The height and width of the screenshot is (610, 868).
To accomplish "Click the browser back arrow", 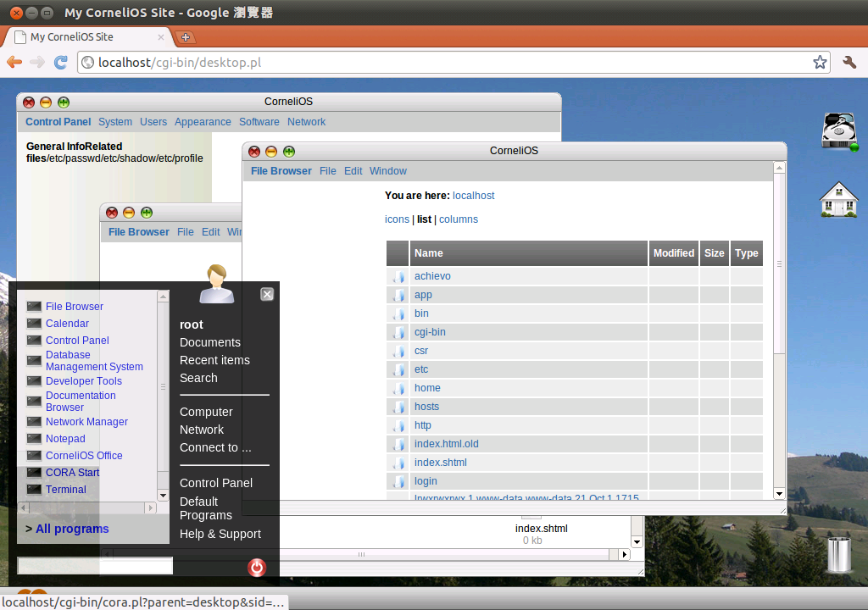I will (14, 62).
